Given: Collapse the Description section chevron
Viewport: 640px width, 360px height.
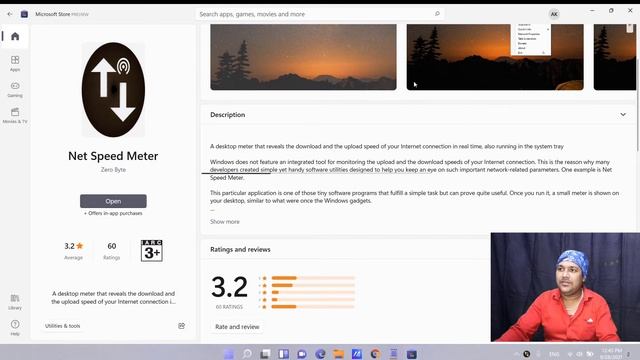Looking at the screenshot, I should tap(623, 115).
